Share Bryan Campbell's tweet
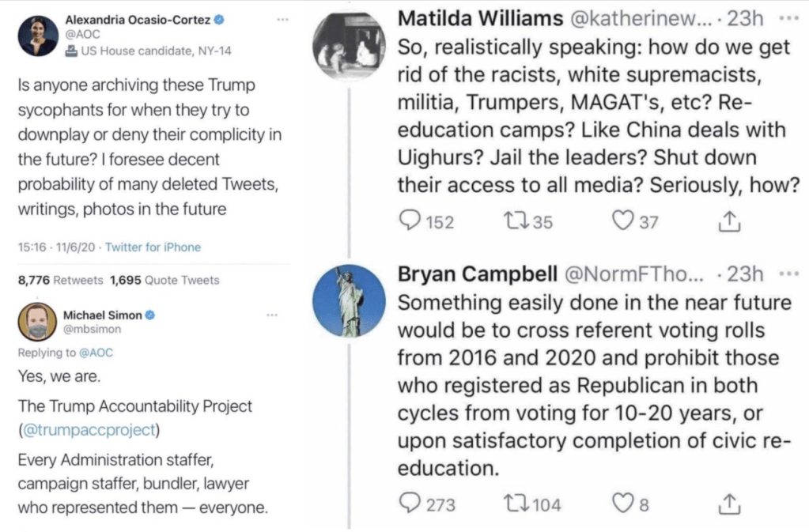Viewport: 809px width, 532px height. 728,503
